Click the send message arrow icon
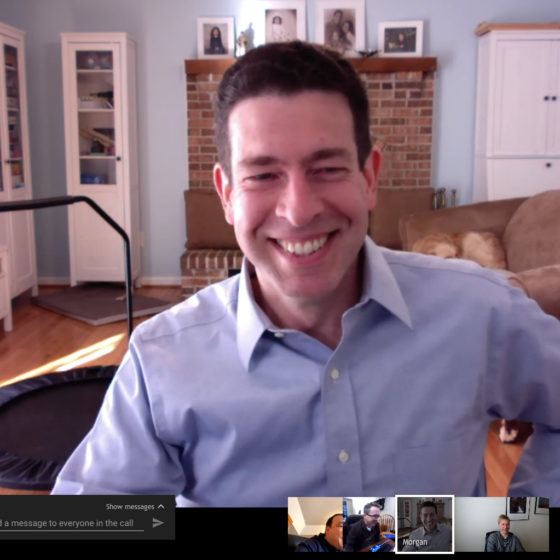The width and height of the screenshot is (560, 560). point(158,522)
